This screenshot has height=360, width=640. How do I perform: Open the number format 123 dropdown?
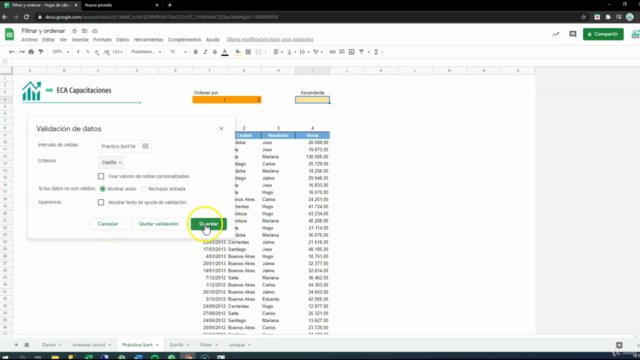pos(118,52)
